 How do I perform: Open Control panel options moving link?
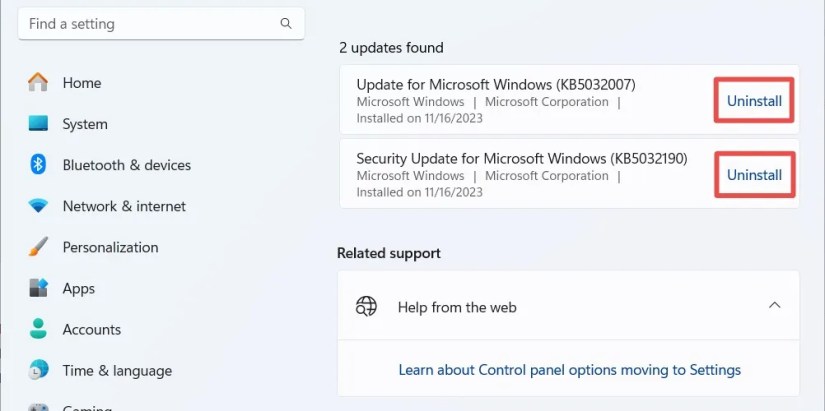[569, 370]
